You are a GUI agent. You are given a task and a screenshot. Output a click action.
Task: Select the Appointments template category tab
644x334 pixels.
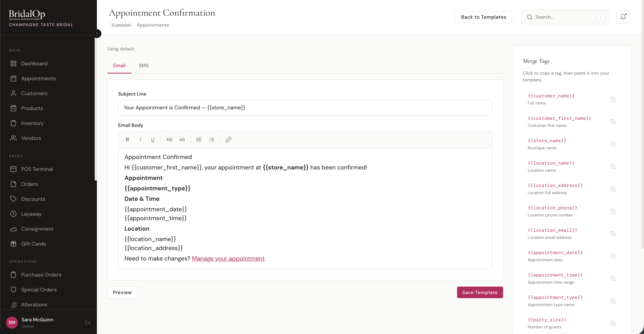click(x=153, y=25)
